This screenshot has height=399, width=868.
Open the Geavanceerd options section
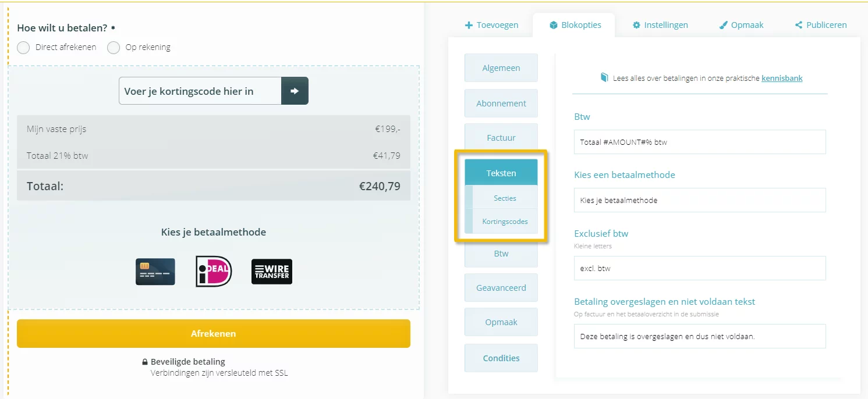tap(501, 287)
